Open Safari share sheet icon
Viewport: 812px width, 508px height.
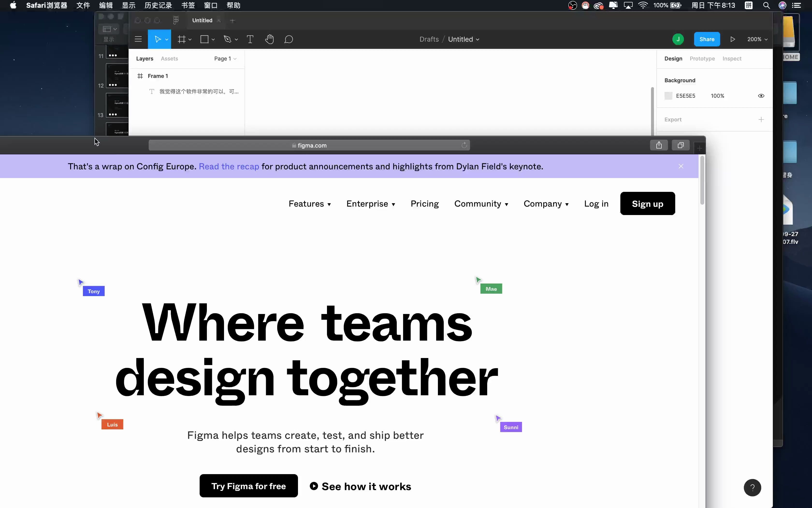tap(659, 145)
